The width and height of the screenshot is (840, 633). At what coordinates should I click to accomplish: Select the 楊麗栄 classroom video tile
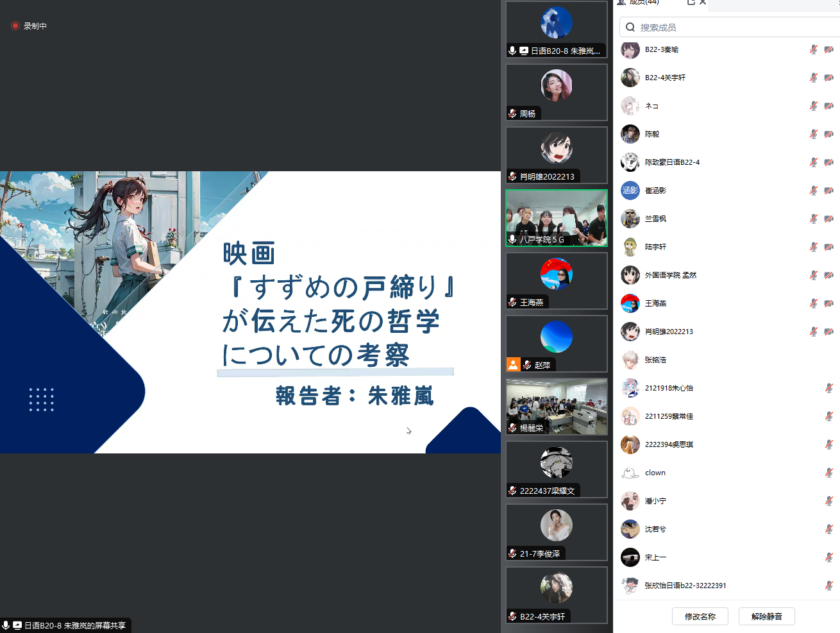click(556, 407)
